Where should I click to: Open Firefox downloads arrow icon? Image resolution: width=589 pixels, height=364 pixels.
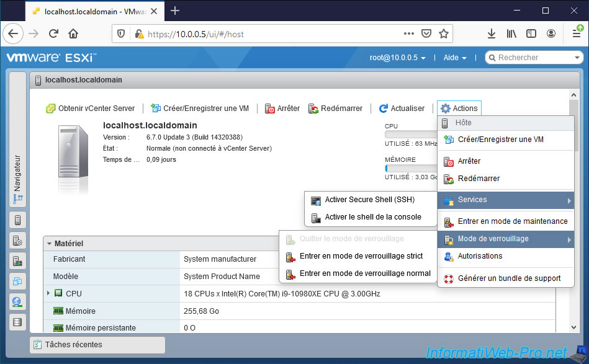click(x=491, y=34)
